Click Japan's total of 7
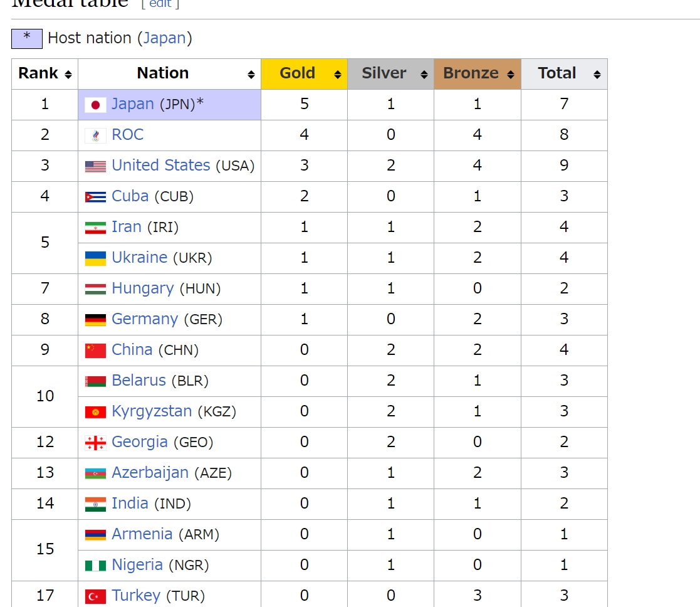This screenshot has width=700, height=607. 564,105
